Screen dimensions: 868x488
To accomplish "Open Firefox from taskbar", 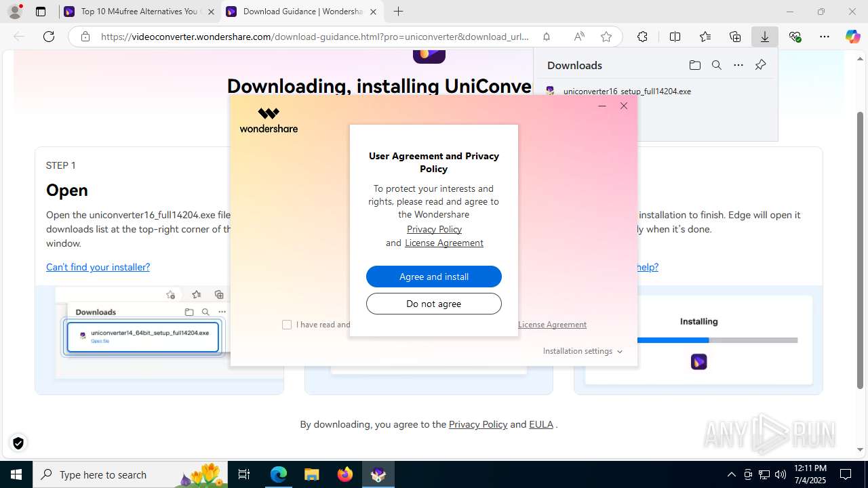I will [x=344, y=474].
